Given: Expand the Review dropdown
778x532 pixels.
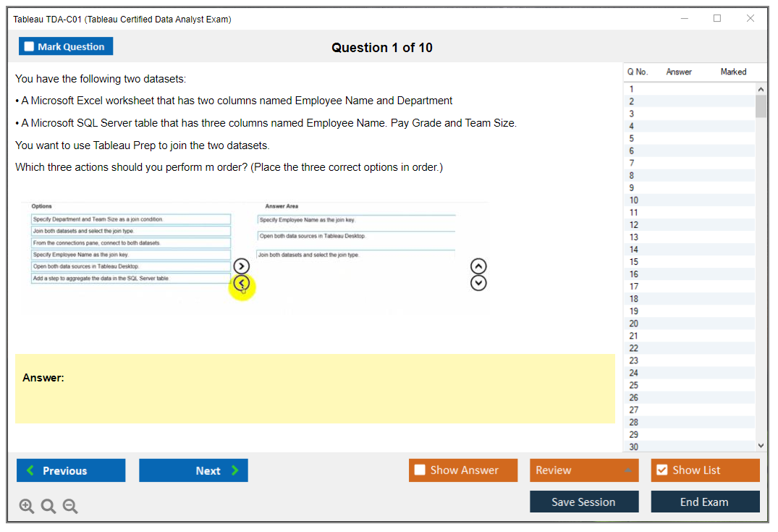Looking at the screenshot, I should pyautogui.click(x=628, y=470).
